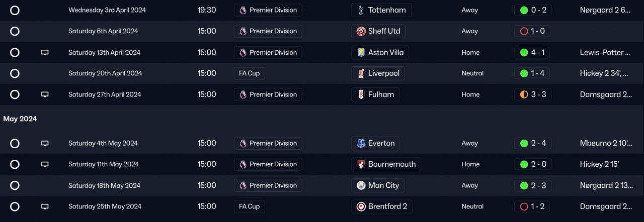Select the radio circle for Tottenham match
This screenshot has width=644, height=222.
click(x=15, y=10)
